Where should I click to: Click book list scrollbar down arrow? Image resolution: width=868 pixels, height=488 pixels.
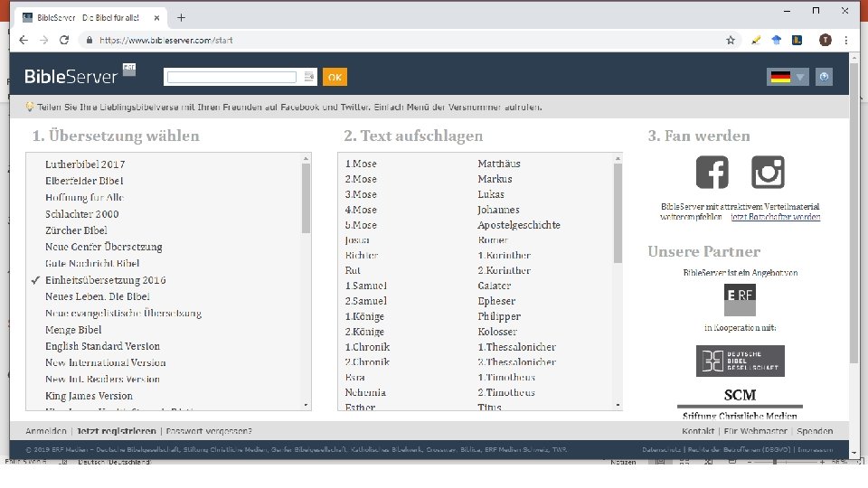618,406
